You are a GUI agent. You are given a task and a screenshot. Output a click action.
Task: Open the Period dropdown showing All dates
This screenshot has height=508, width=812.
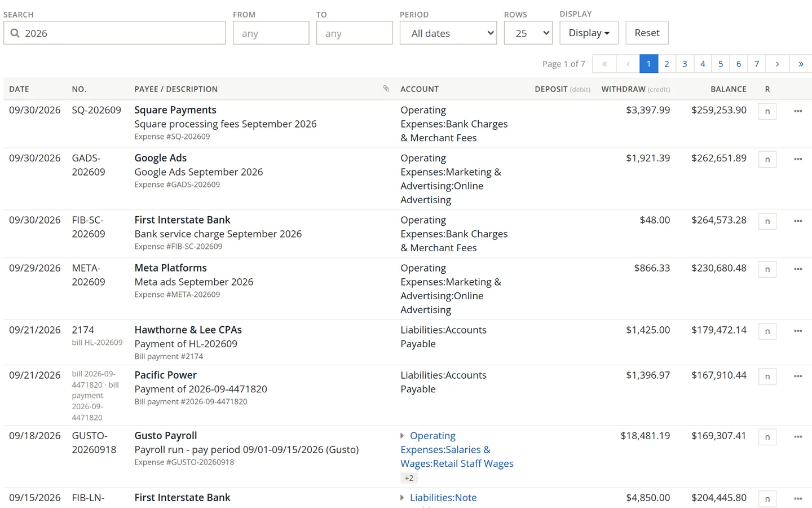[x=448, y=33]
